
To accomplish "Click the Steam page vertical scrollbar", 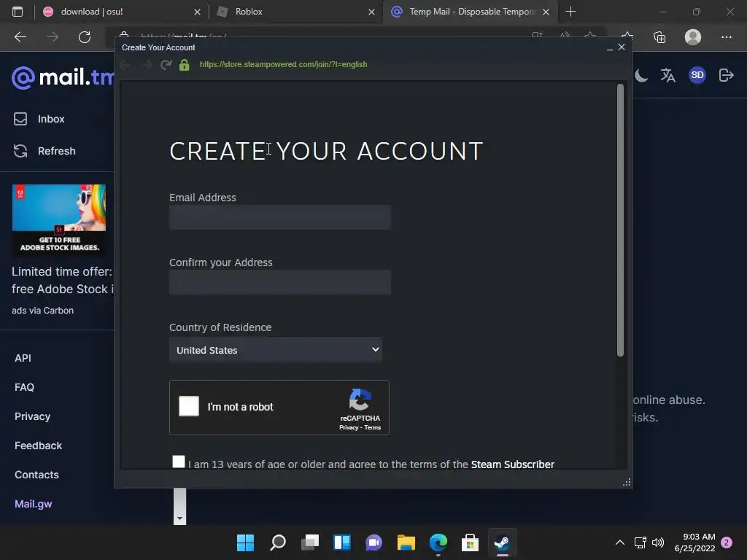I will point(620,220).
